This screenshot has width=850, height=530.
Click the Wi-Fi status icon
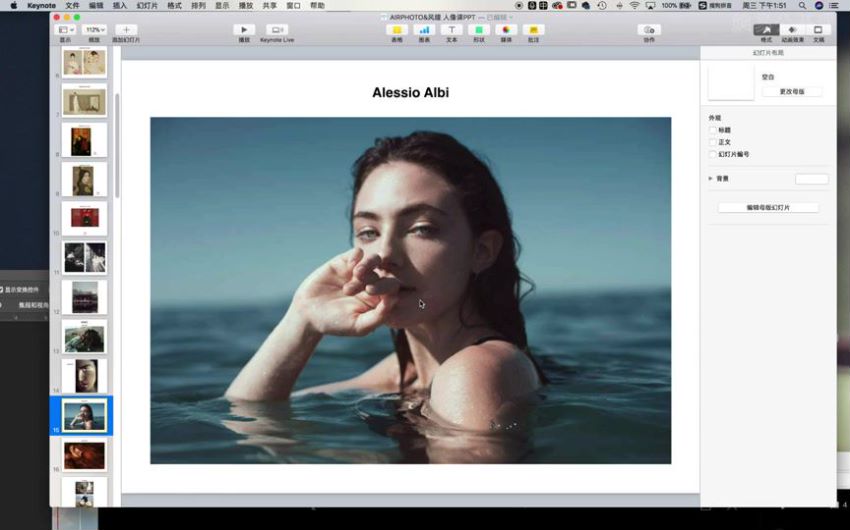(634, 5)
